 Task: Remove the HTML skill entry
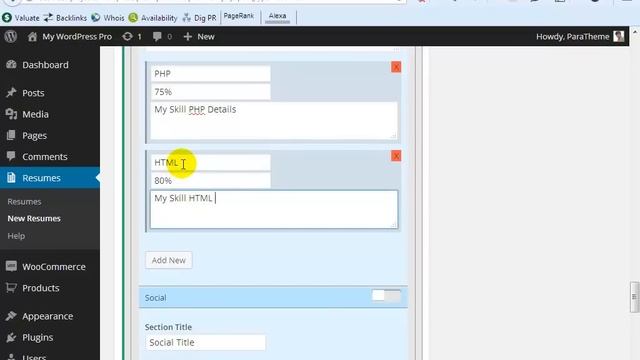point(396,156)
